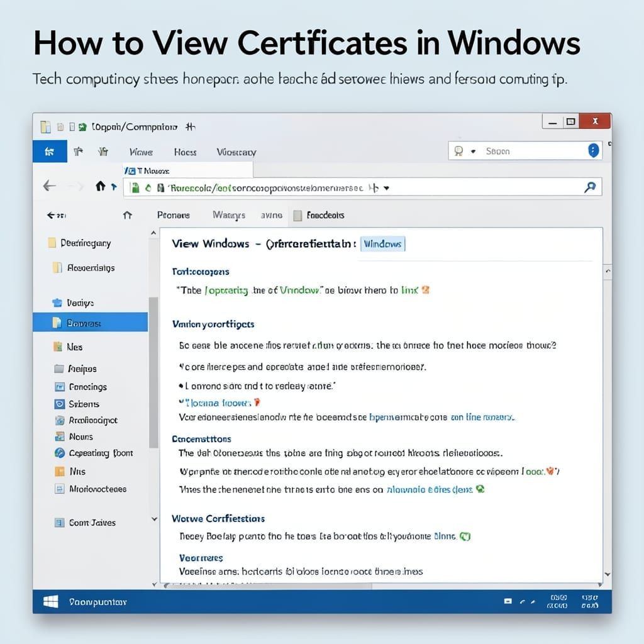Viewport: 644px width, 644px height.
Task: Open the address bar dropdown arrow
Action: (x=387, y=188)
